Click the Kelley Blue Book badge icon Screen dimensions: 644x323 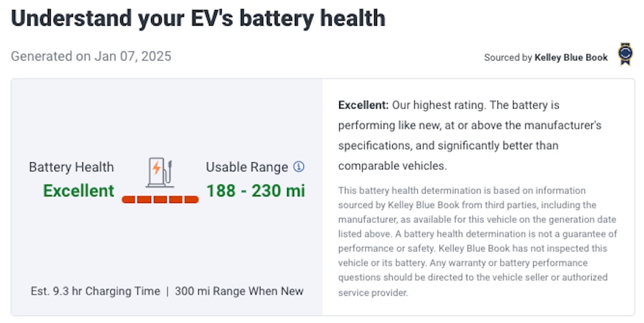(x=625, y=55)
